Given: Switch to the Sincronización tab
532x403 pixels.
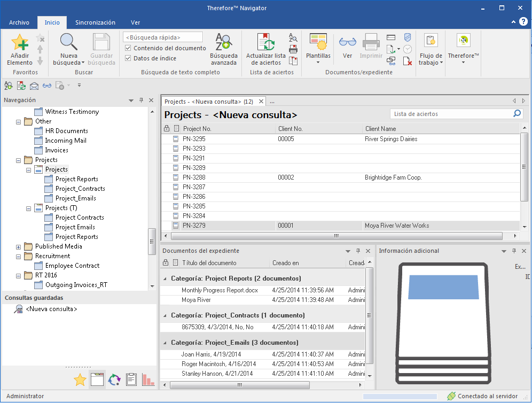Looking at the screenshot, I should 95,22.
